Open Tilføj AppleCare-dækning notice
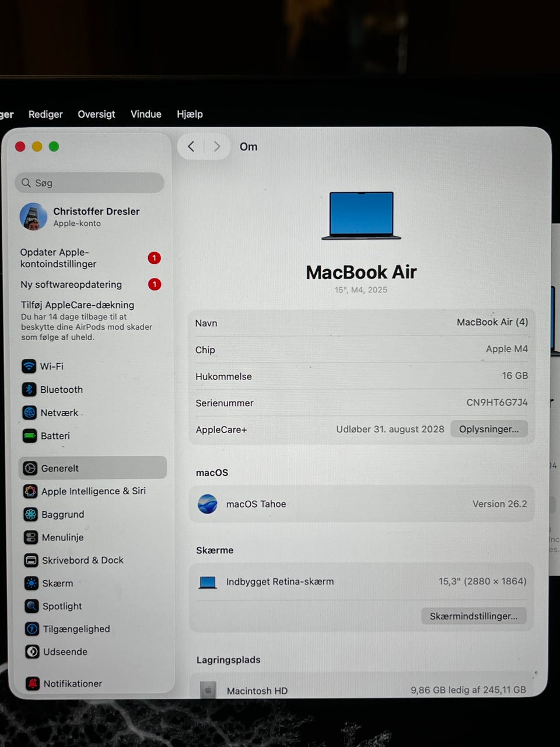The height and width of the screenshot is (747, 560). coord(86,320)
